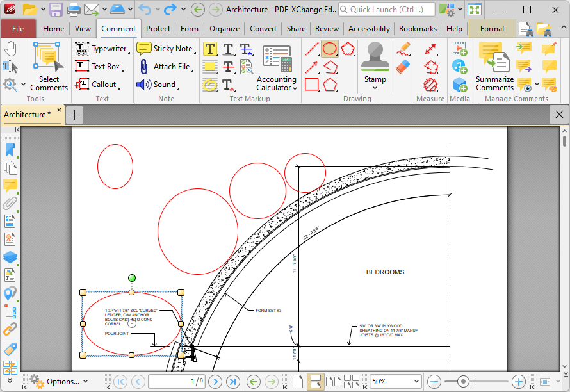Select the Polyline drawing tool
The width and height of the screenshot is (570, 392).
tap(330, 67)
